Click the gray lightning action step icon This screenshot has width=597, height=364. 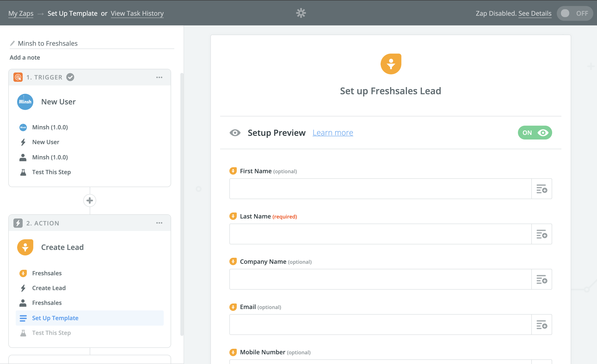click(18, 223)
